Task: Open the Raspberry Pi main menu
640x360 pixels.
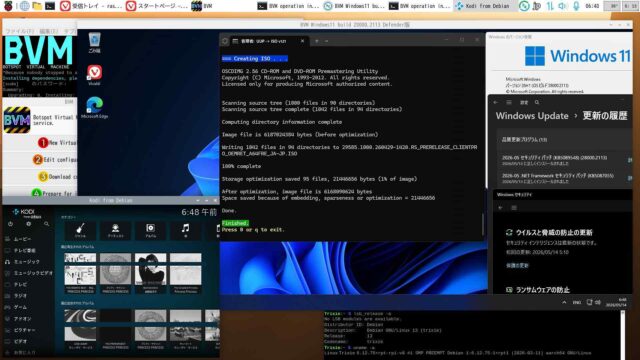Action: pos(8,6)
